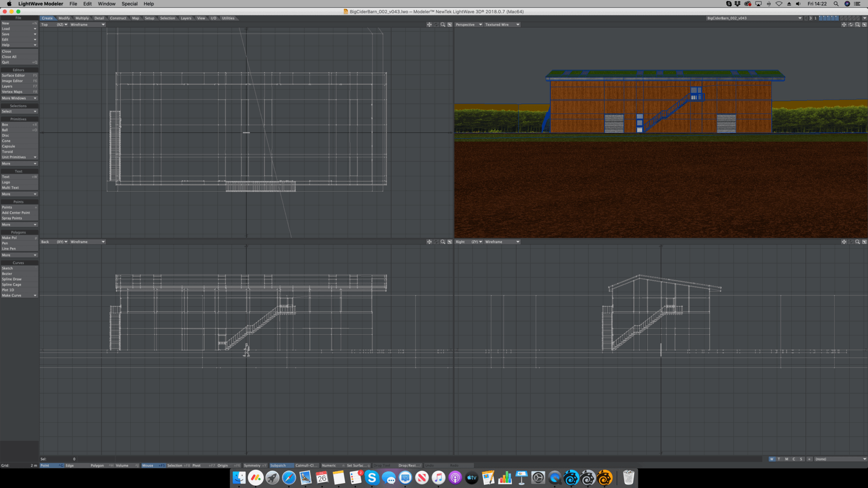
Task: Open Safari from the Dock
Action: (x=289, y=478)
